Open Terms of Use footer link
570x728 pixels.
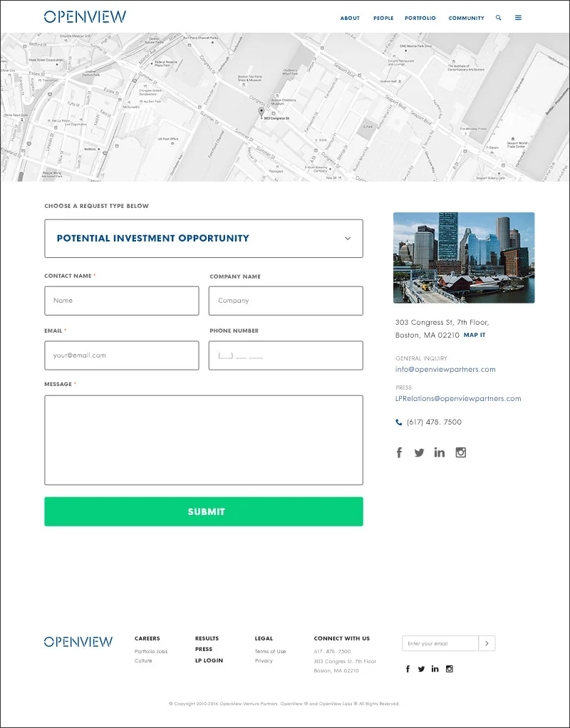pyautogui.click(x=270, y=651)
